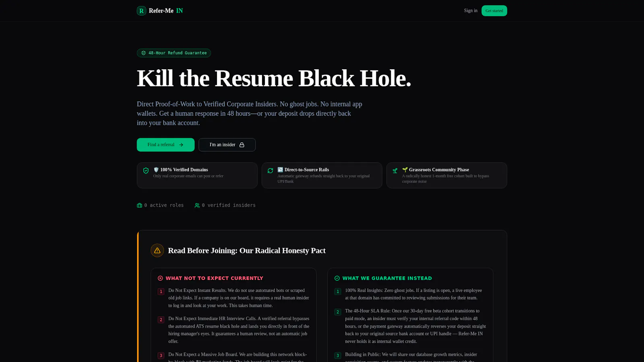The width and height of the screenshot is (644, 362).
Task: Open the Refer-Me IN home link
Action: tap(160, 11)
